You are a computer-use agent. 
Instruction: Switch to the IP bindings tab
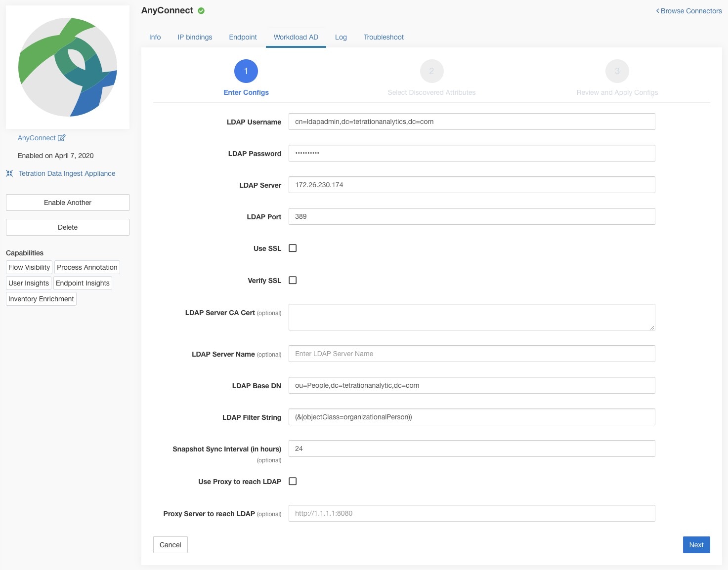195,37
